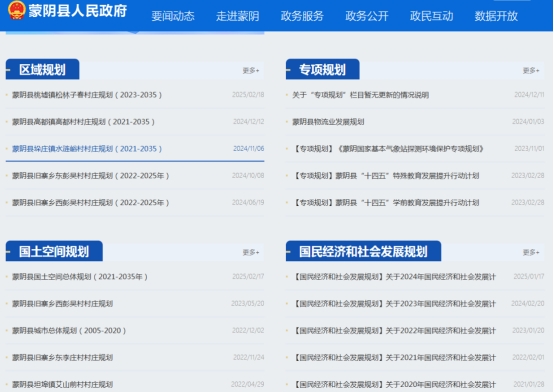This screenshot has height=392, width=554.
Task: Open the 政民互动 navigation menu
Action: [x=431, y=16]
